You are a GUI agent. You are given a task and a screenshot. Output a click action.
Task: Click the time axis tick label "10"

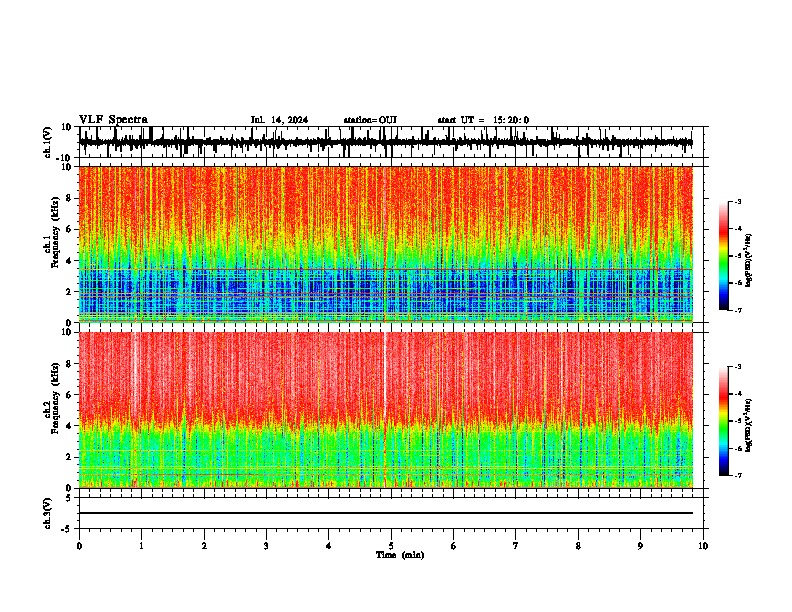click(703, 546)
